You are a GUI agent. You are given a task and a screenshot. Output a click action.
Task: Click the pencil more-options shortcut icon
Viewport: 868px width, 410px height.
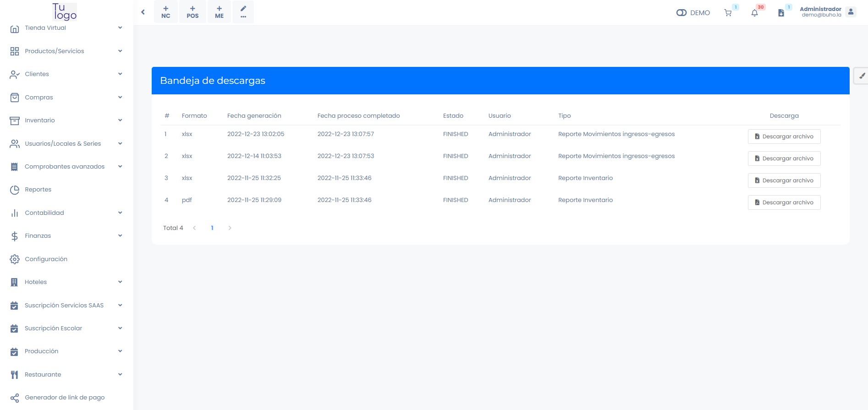pyautogui.click(x=243, y=12)
